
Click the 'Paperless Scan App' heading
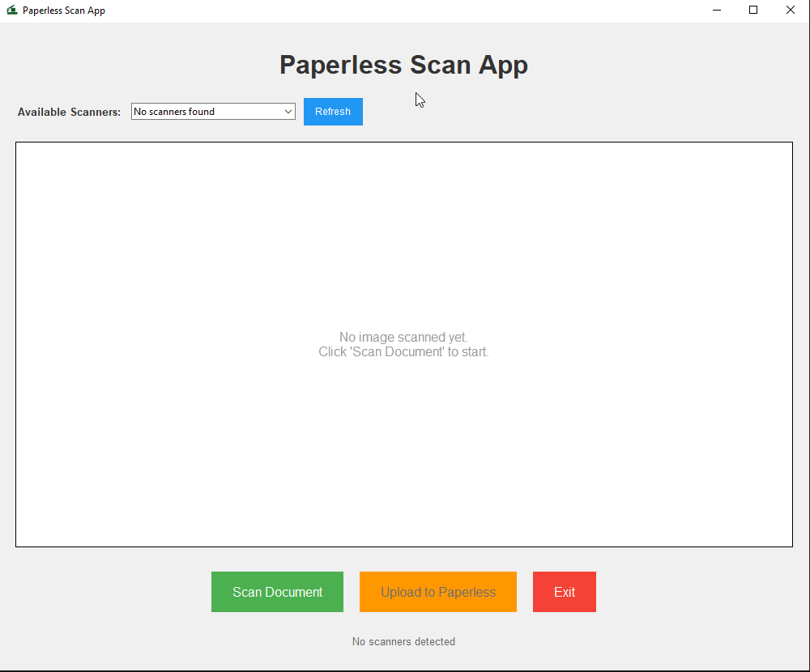pos(403,65)
